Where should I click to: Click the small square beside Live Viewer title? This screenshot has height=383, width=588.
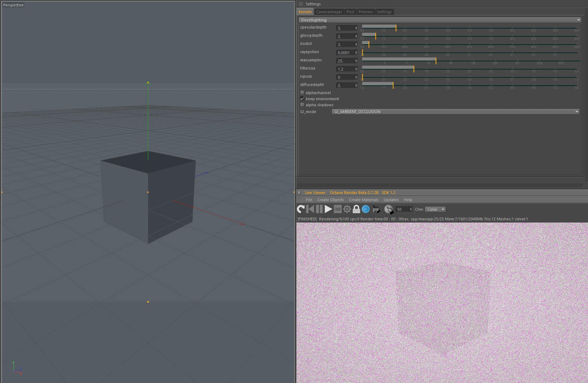(300, 193)
